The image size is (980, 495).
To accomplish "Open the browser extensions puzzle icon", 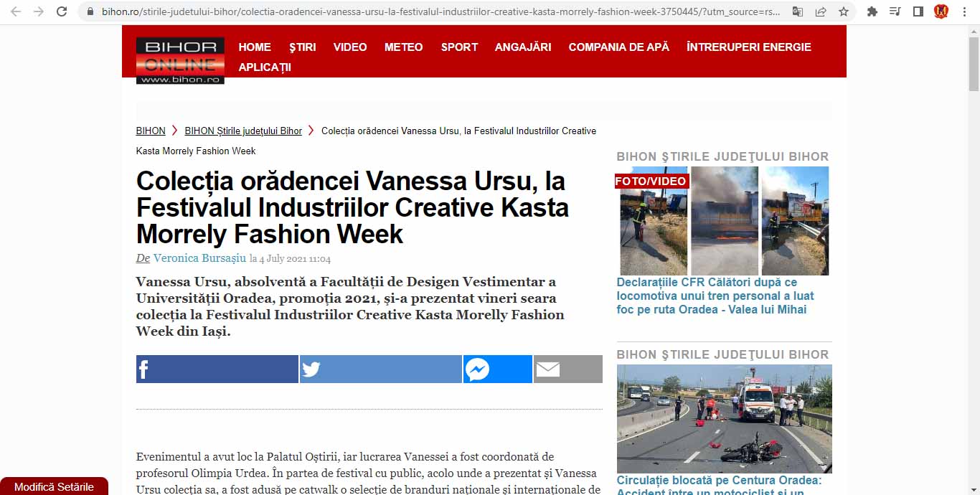I will 872,11.
